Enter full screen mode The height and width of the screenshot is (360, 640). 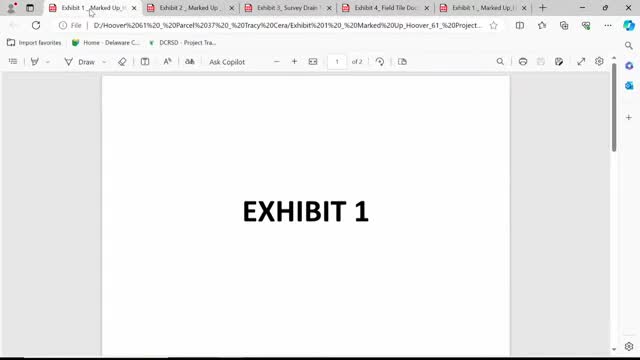pos(581,62)
